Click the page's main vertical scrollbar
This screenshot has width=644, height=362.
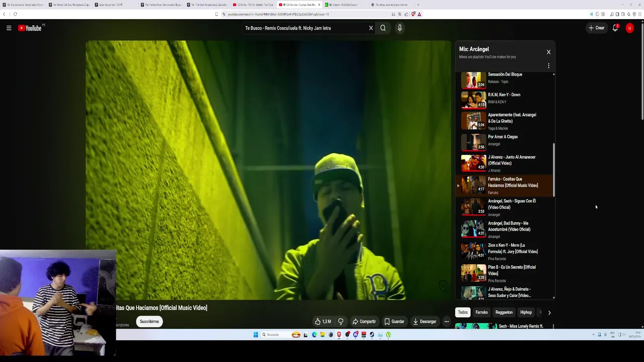click(x=642, y=70)
